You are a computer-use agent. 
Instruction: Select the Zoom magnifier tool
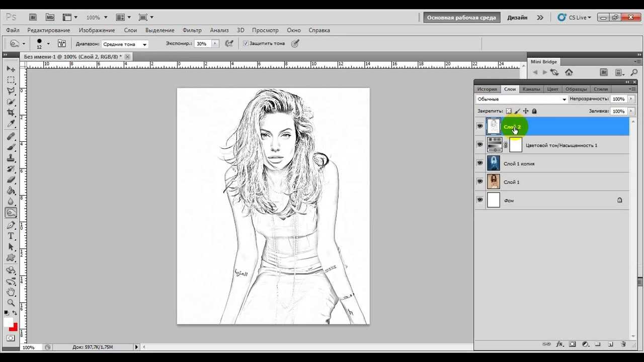tap(11, 302)
